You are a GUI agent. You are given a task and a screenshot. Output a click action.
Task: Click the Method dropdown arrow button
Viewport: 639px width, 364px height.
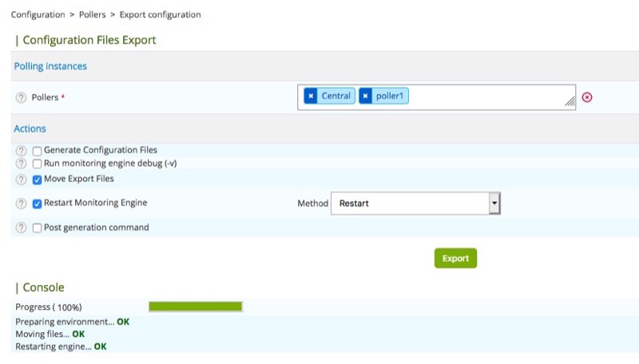point(494,204)
